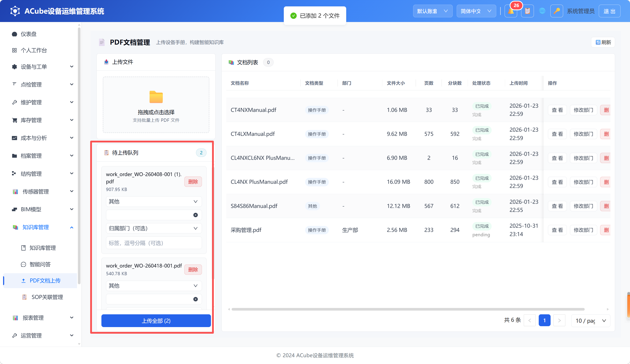The height and width of the screenshot is (364, 630).
Task: Click next page arrow
Action: pyautogui.click(x=559, y=320)
